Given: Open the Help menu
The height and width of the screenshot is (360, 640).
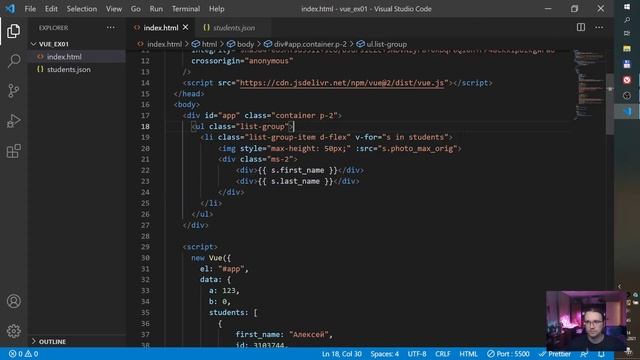Looking at the screenshot, I should (217, 9).
